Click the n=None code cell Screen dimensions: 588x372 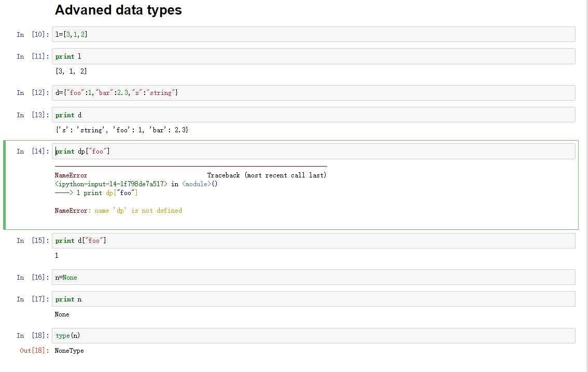point(314,278)
